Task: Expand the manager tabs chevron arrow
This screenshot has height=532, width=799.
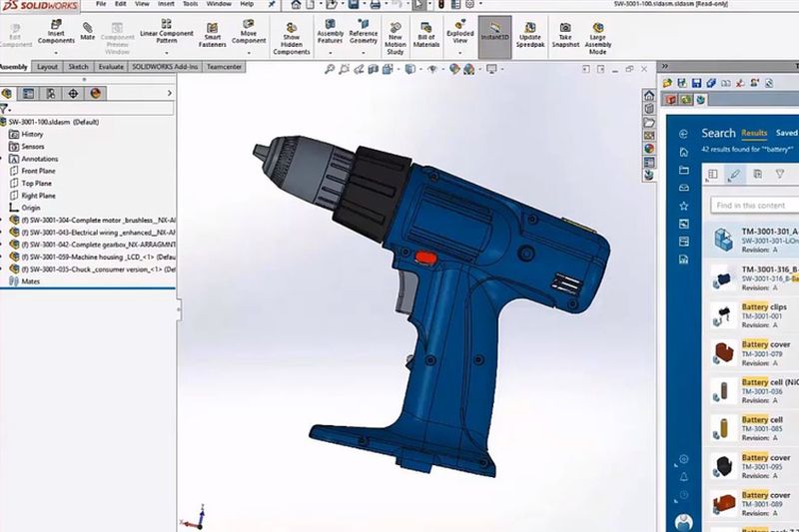Action: click(170, 93)
